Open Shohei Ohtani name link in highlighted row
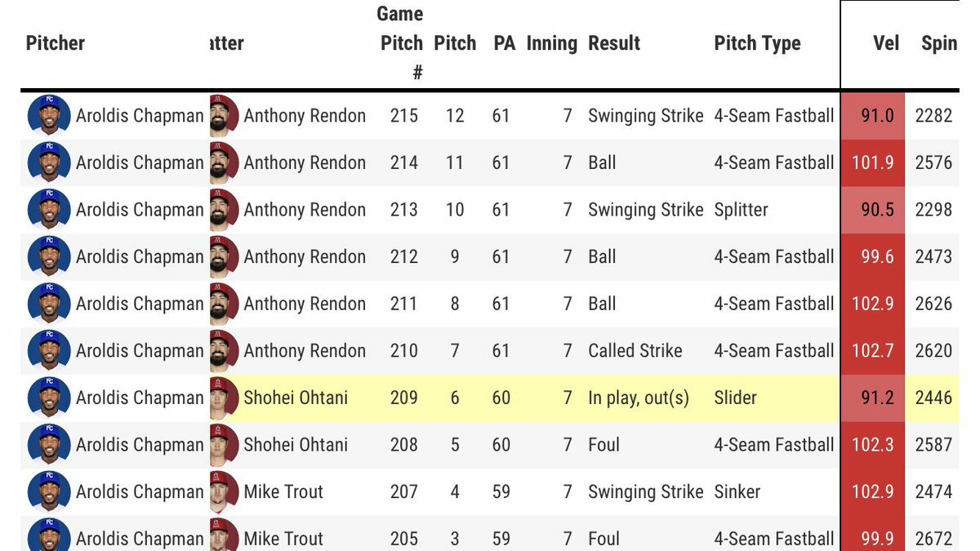Image resolution: width=980 pixels, height=551 pixels. [296, 398]
